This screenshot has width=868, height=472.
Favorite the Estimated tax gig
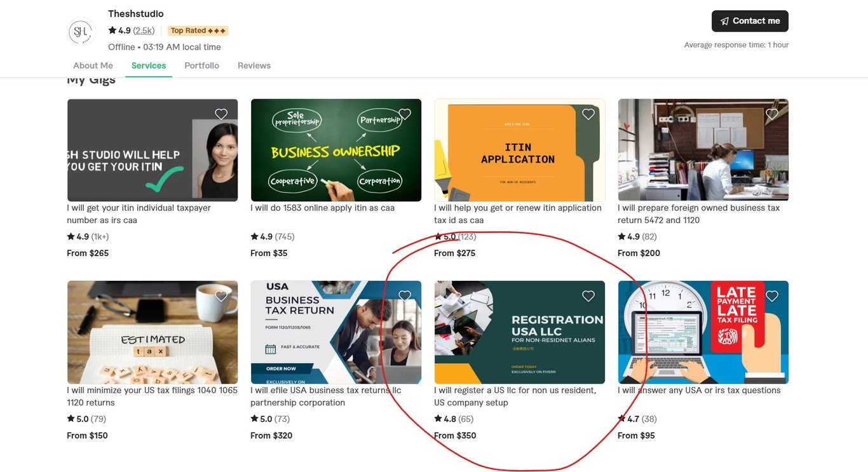pyautogui.click(x=221, y=296)
